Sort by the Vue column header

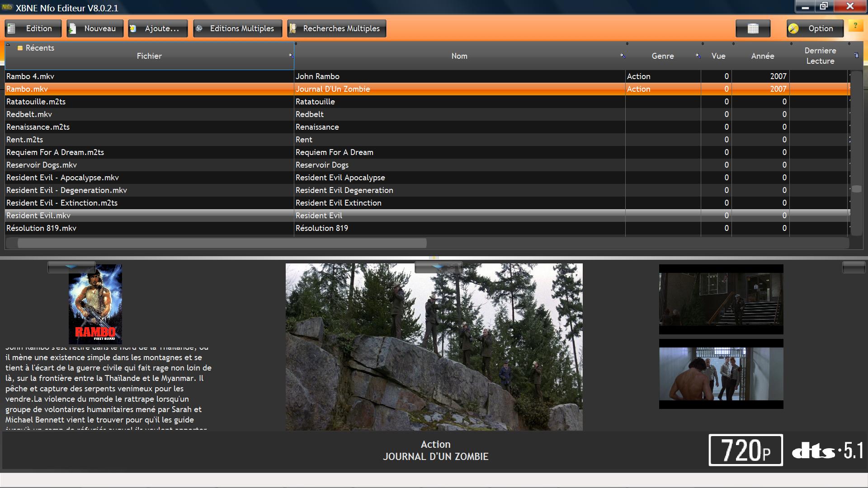click(718, 56)
